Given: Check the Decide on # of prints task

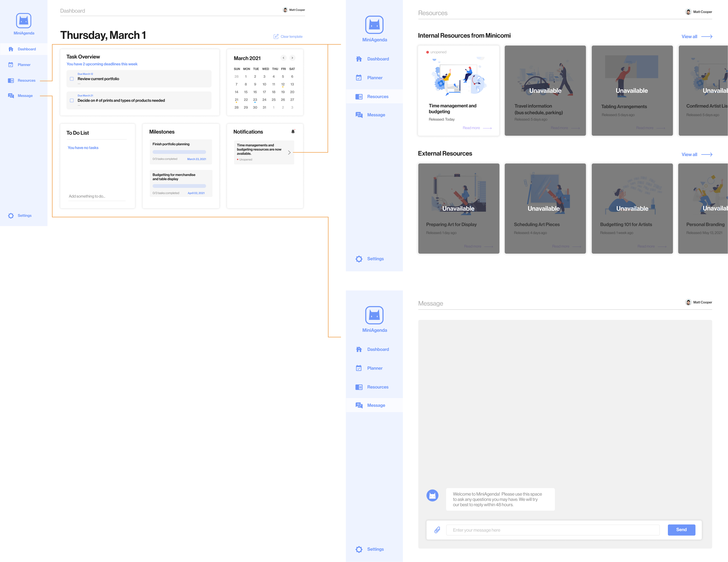Looking at the screenshot, I should pos(72,100).
